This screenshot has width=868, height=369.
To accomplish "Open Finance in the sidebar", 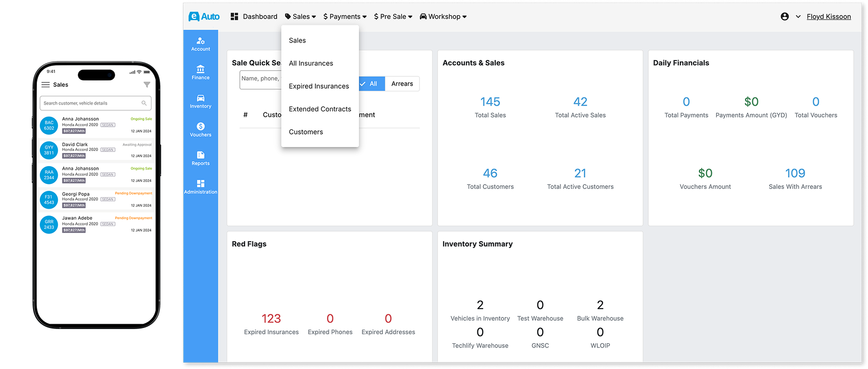I will [x=200, y=73].
